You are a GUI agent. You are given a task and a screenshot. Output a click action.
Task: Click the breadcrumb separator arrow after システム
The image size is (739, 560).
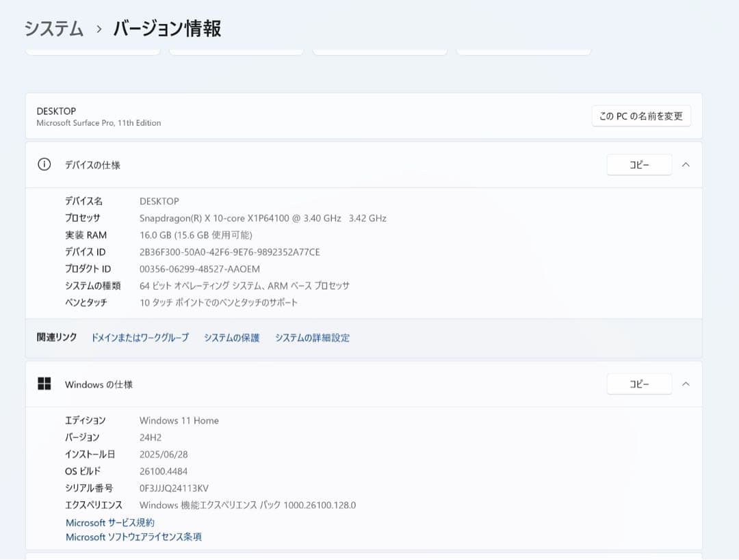99,29
